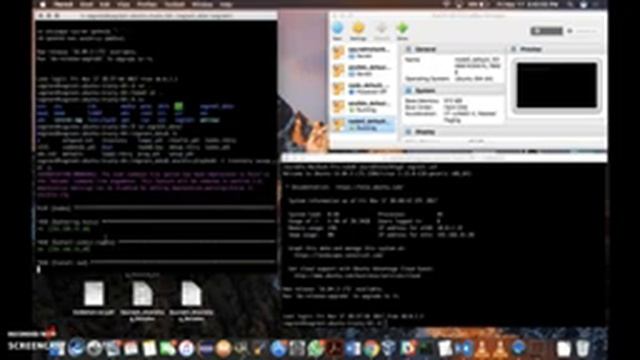Screen dimensions: 640x360
Task: Open the Window menu in the menu bar
Action: coord(202,4)
